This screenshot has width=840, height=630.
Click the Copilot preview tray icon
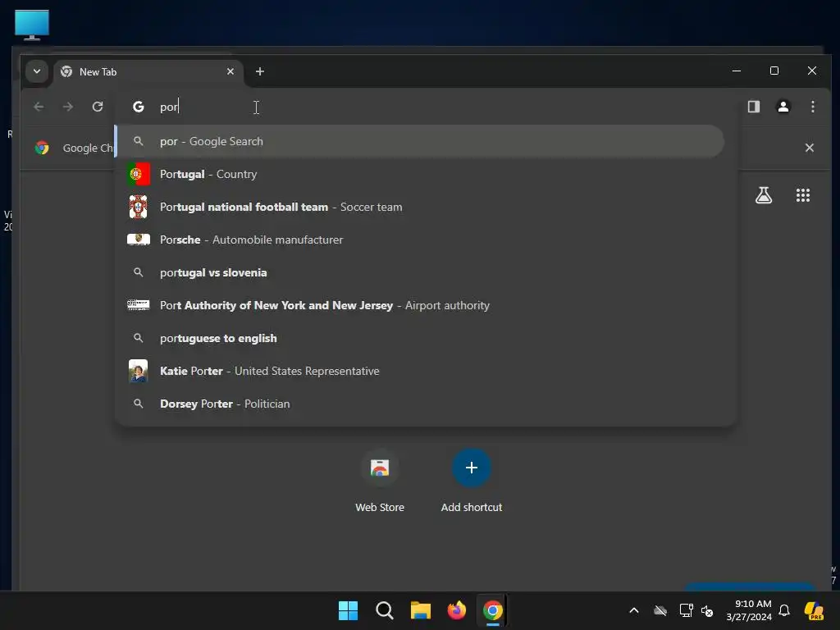tap(815, 610)
